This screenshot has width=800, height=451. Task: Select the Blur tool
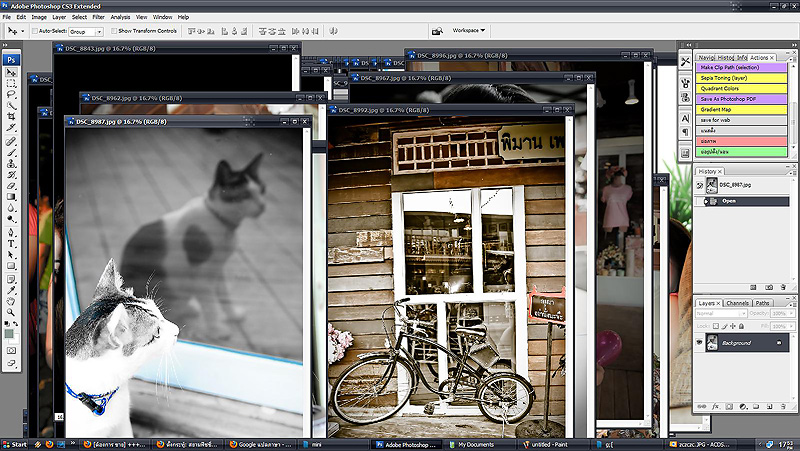11,208
